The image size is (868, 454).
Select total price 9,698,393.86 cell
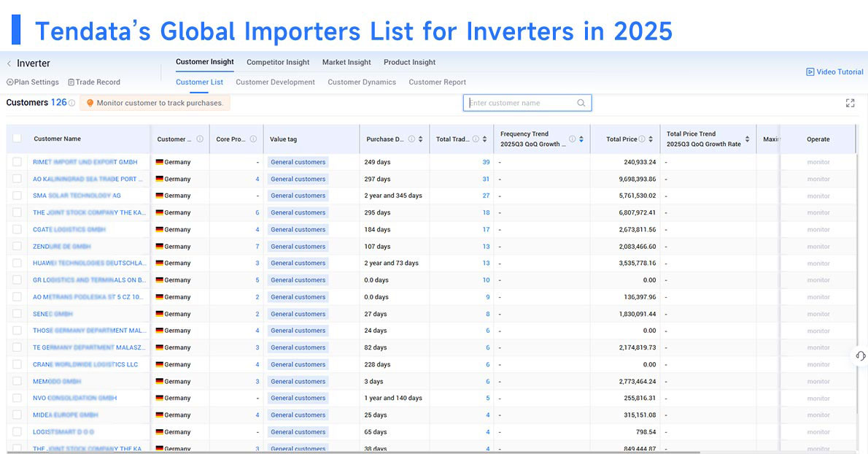[x=638, y=179]
